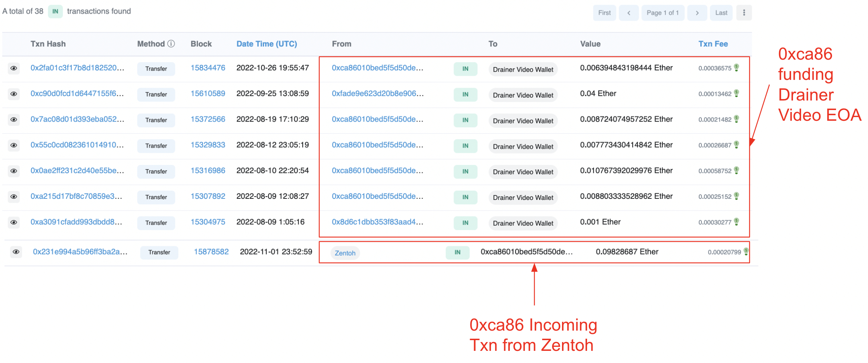868x363 pixels.
Task: Open transaction hash 0x55c0cd082361014910
Action: click(77, 145)
